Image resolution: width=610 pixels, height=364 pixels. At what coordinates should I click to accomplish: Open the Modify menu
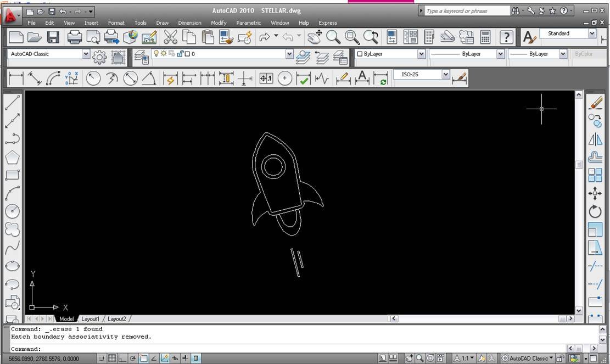pyautogui.click(x=219, y=23)
